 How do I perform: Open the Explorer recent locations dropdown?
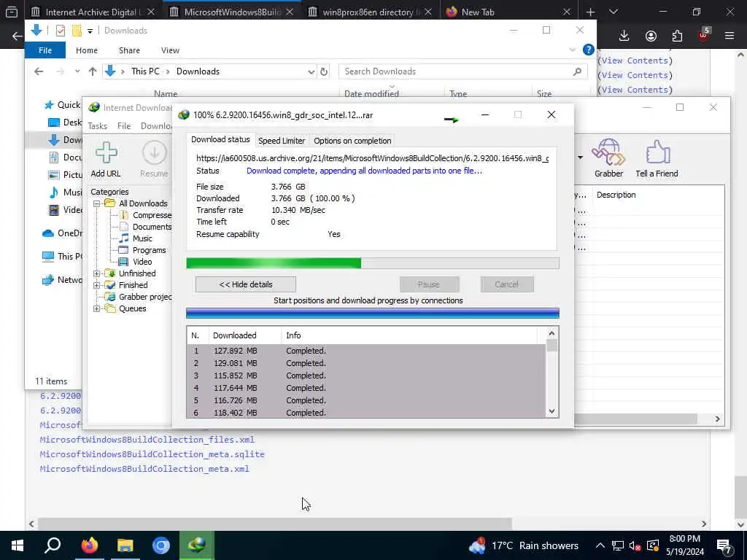(x=77, y=71)
